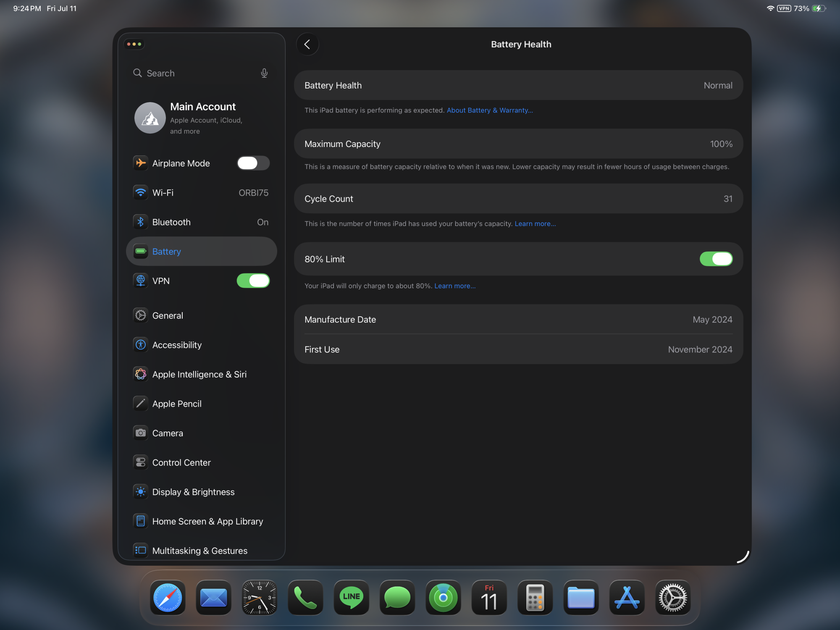Click the window controls three-dot button
840x630 pixels.
coord(134,44)
